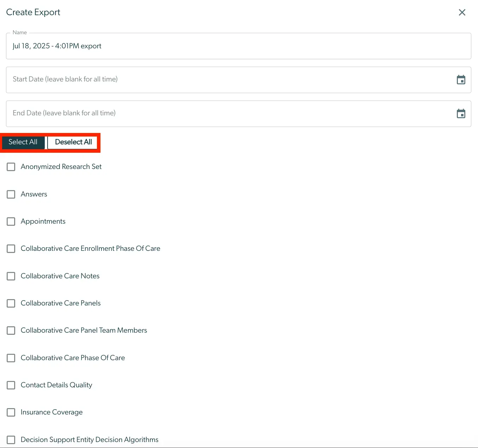Select Decision Support Entity Decision Algorithms
The width and height of the screenshot is (478, 448).
tap(11, 440)
